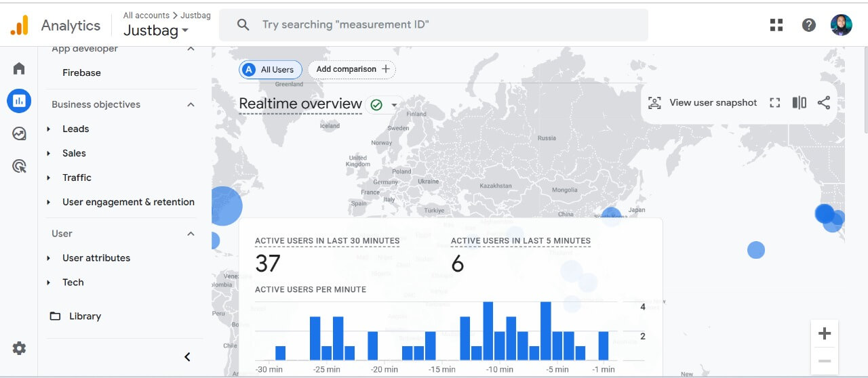Screen dimensions: 868x378
Task: Collapse the navigation panel chevron
Action: [188, 357]
